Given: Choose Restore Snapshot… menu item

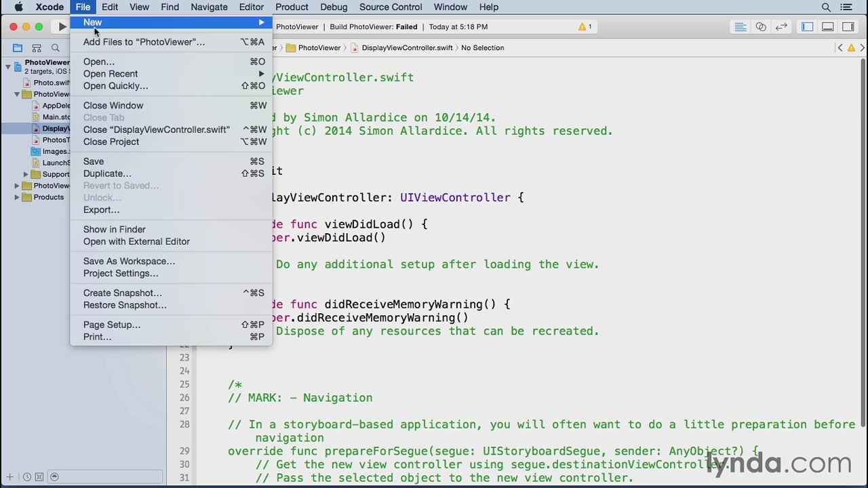Looking at the screenshot, I should pos(171,305).
